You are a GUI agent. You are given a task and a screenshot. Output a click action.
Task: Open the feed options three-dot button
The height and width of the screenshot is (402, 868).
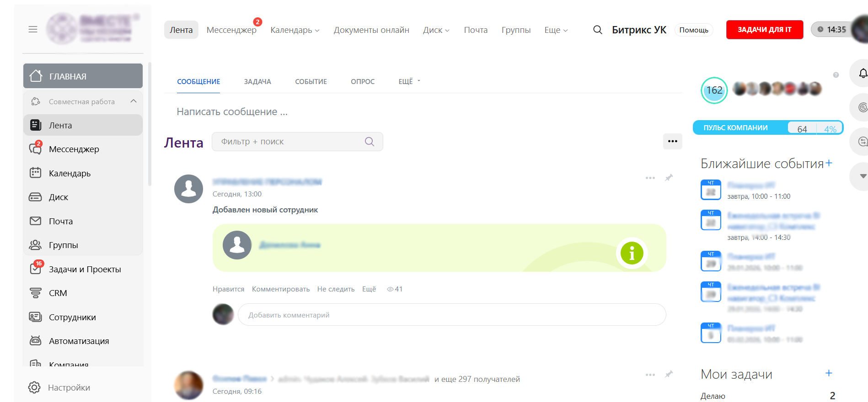click(672, 141)
